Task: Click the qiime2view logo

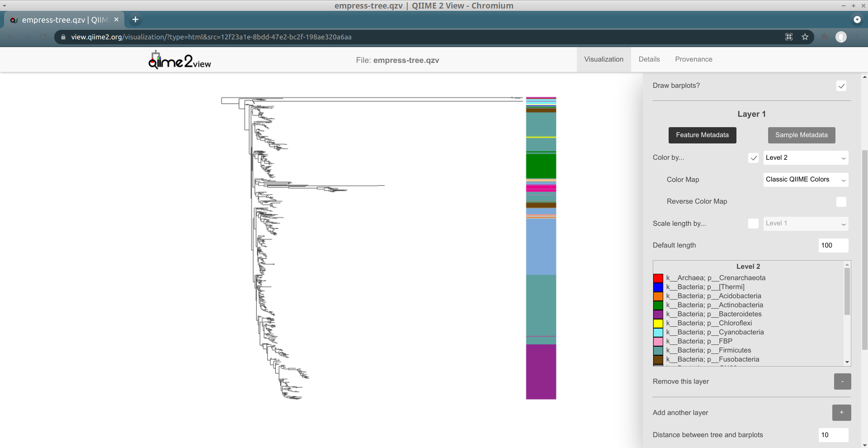Action: (179, 60)
